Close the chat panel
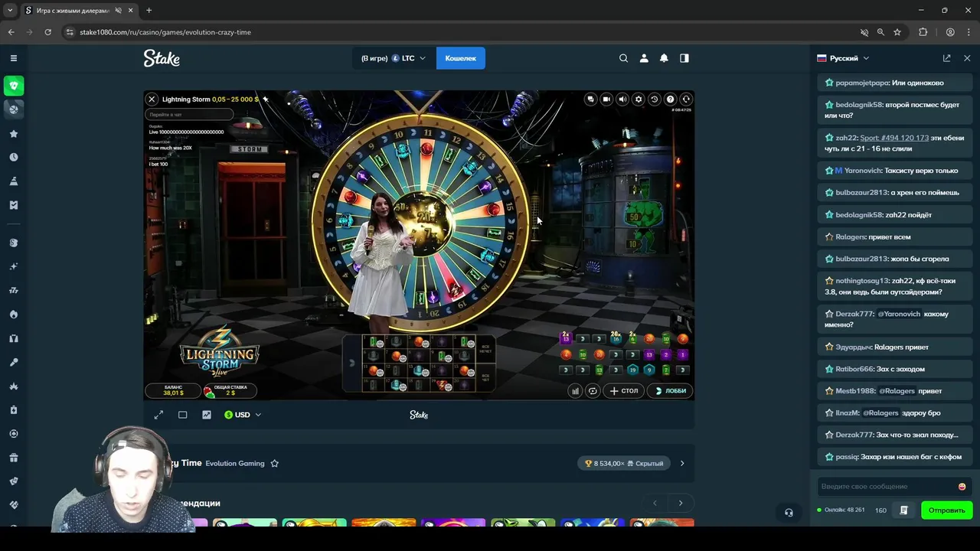 967,58
